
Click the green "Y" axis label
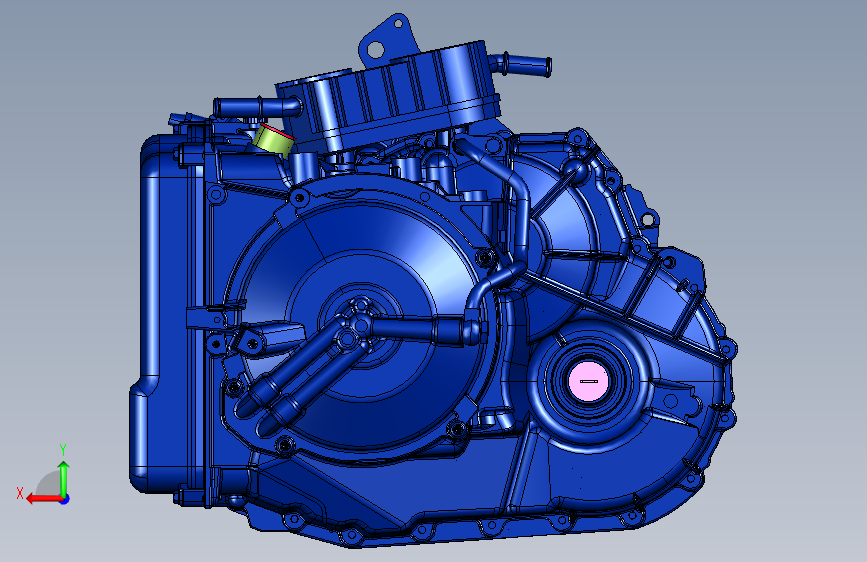click(x=63, y=450)
